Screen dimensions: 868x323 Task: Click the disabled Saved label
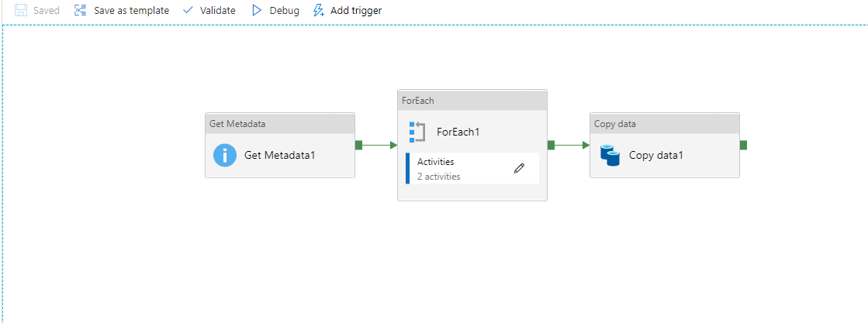pos(47,11)
